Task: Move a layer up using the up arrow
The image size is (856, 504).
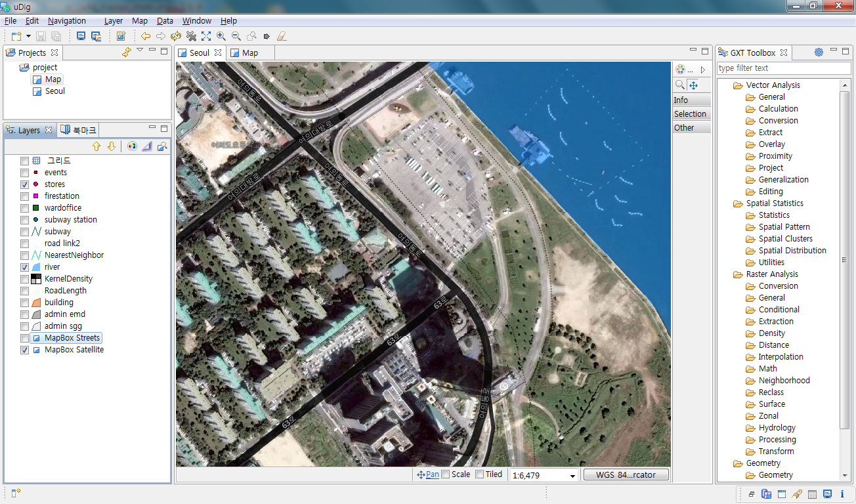Action: coord(96,146)
